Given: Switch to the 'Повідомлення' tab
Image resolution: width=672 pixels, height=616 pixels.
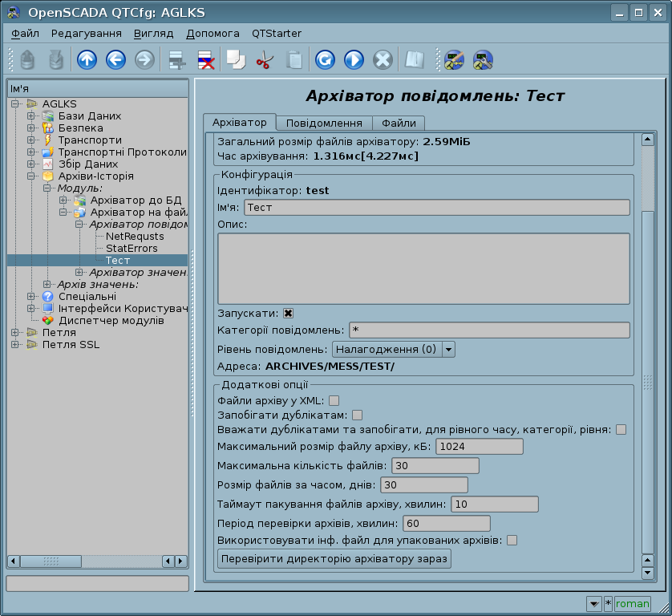Looking at the screenshot, I should coord(324,123).
